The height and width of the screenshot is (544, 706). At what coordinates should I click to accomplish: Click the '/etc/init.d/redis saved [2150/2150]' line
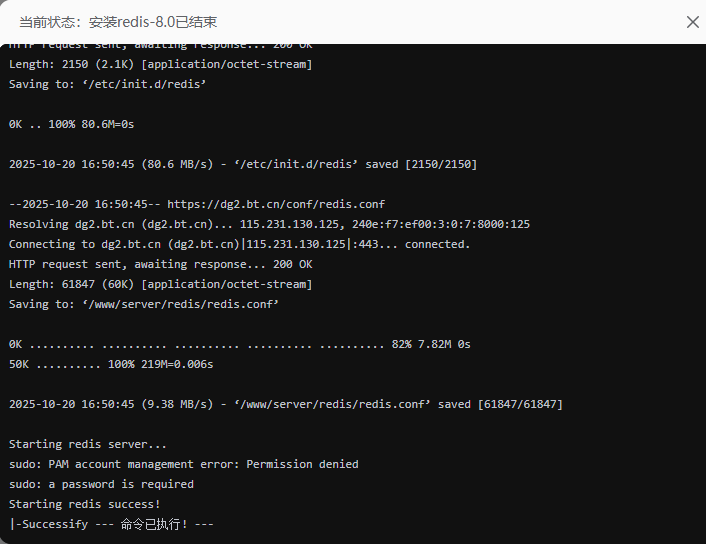click(243, 164)
